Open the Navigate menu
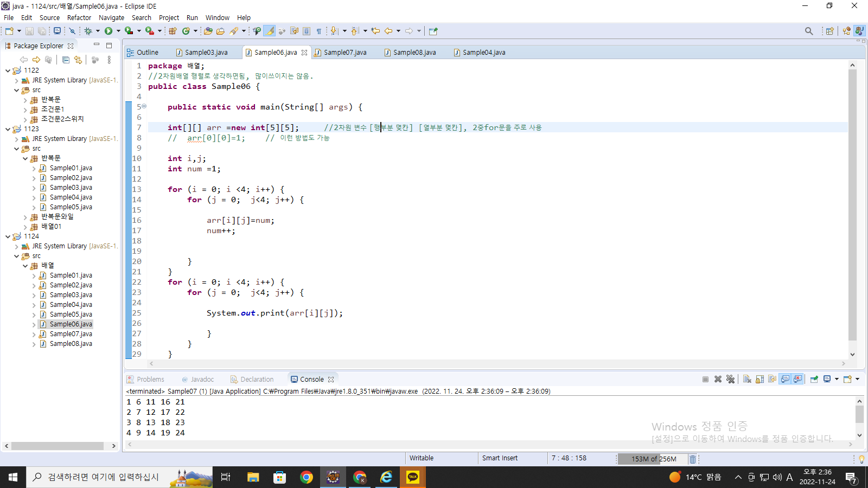Viewport: 868px width, 488px height. pos(111,17)
